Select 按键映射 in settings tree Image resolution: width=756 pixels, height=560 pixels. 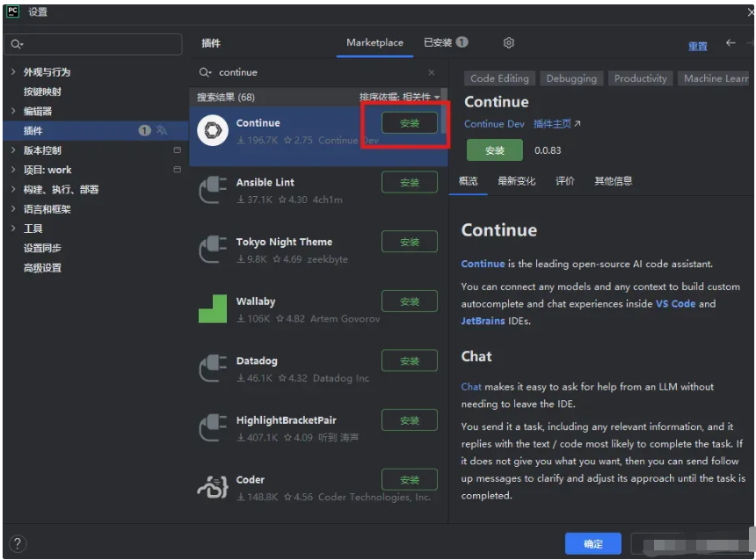(42, 91)
